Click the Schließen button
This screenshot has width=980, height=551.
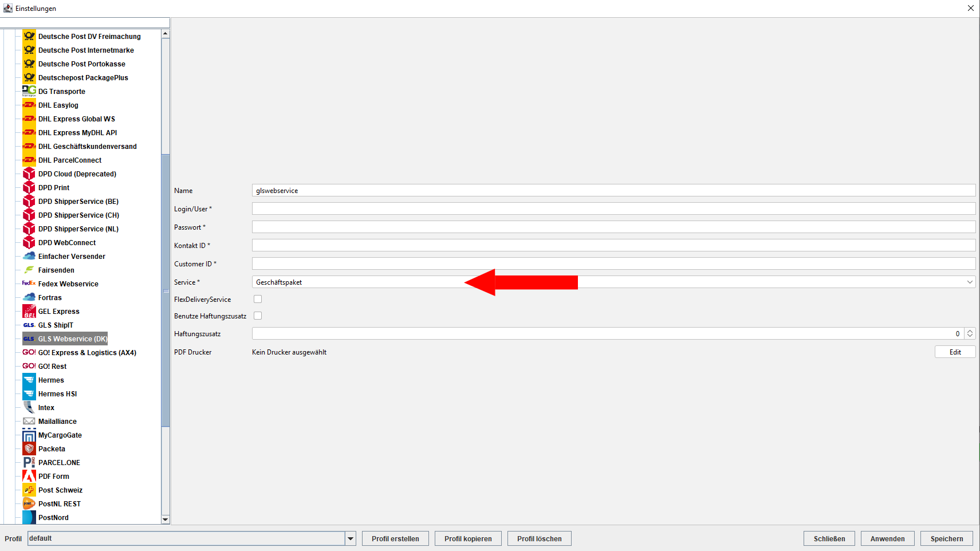(x=829, y=538)
